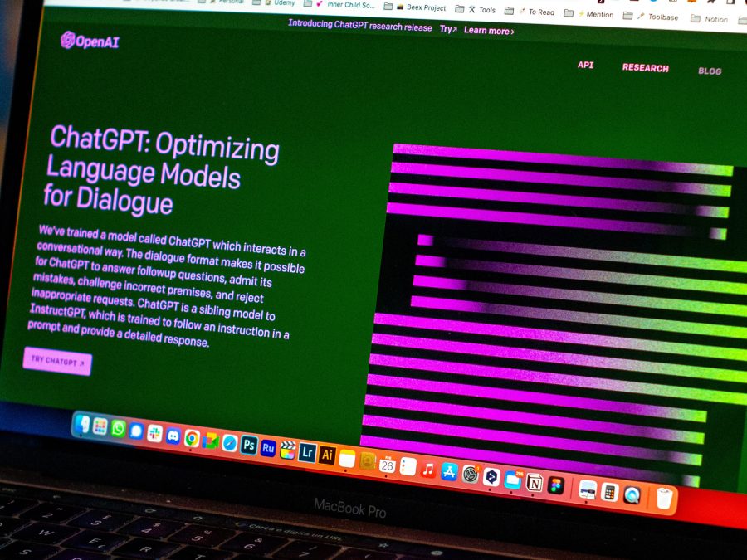Open the Notion bookmark folder
Image resolution: width=747 pixels, height=560 pixels.
coord(710,19)
